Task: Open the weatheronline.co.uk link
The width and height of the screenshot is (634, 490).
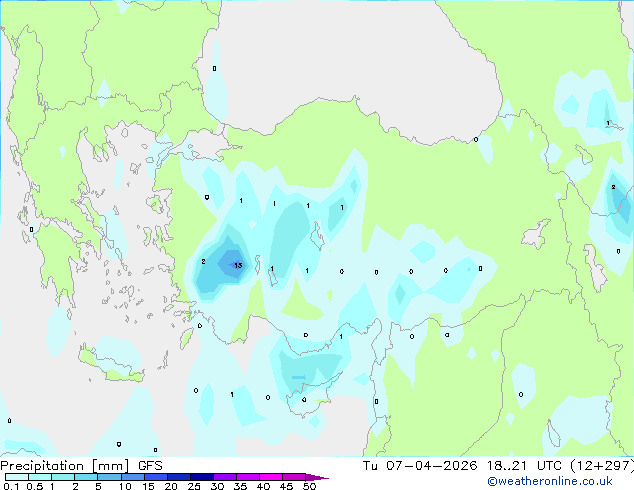Action: pos(550,481)
